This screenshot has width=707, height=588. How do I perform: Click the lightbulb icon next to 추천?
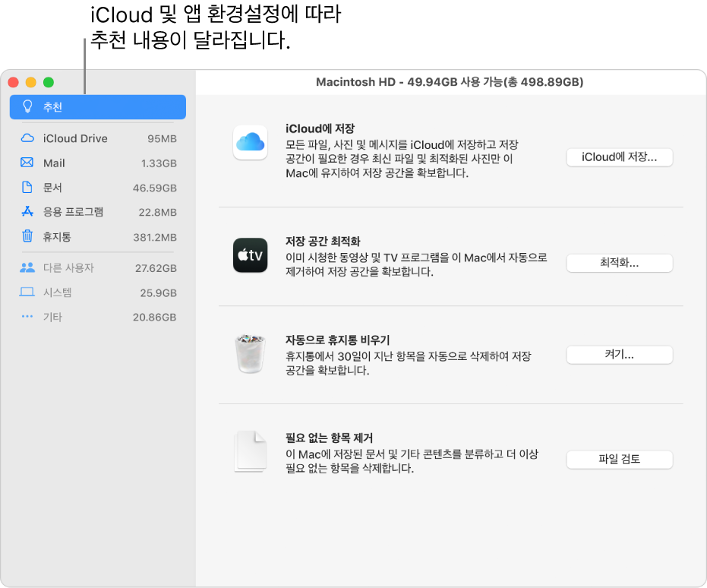pyautogui.click(x=27, y=107)
